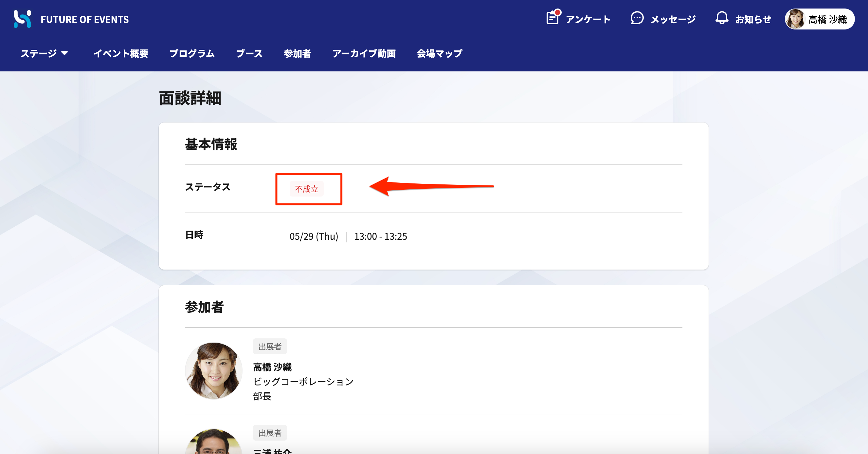The width and height of the screenshot is (868, 454).
Task: Click the 不成立 status badge
Action: coord(307,189)
